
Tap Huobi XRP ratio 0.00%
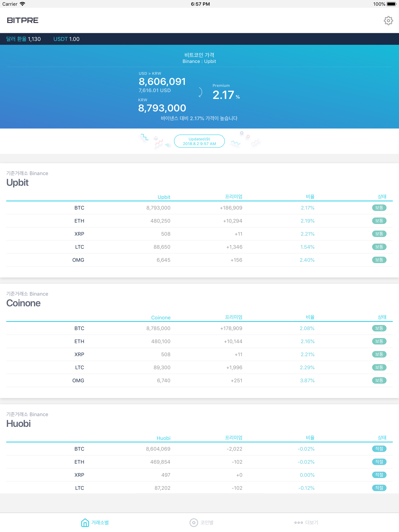click(307, 475)
